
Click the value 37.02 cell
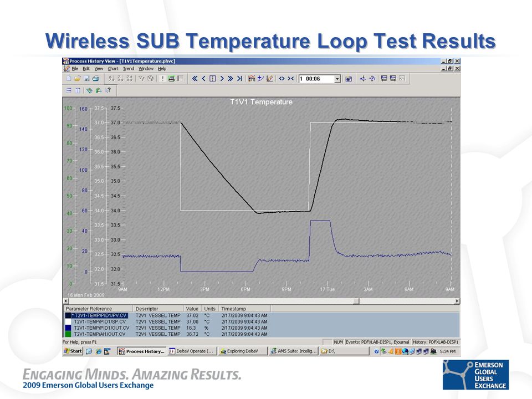[192, 315]
